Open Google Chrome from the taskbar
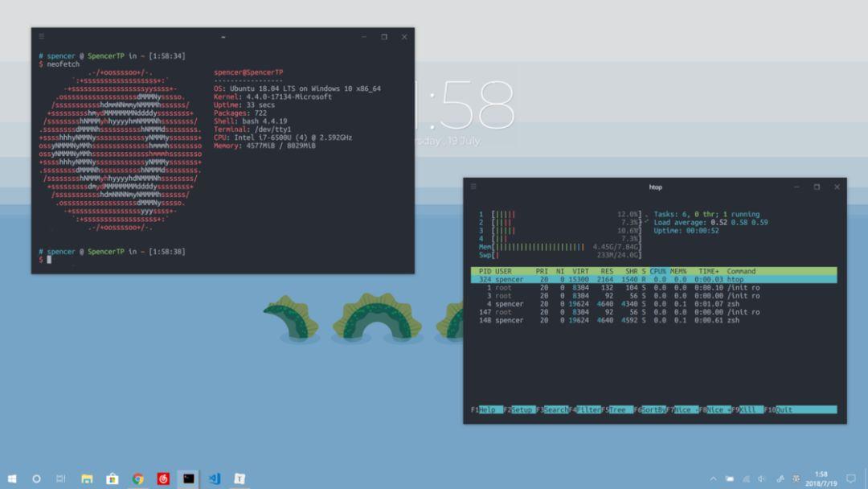 (x=137, y=477)
